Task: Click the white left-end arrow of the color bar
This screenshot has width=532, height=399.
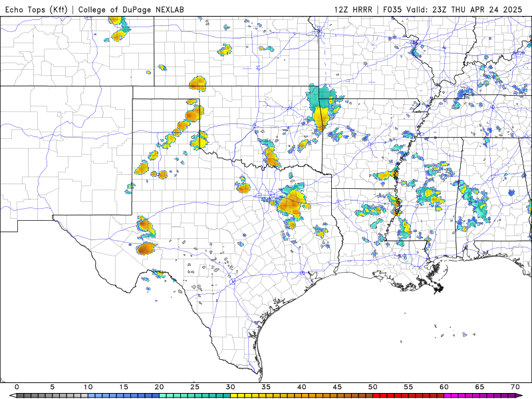Action: click(12, 396)
